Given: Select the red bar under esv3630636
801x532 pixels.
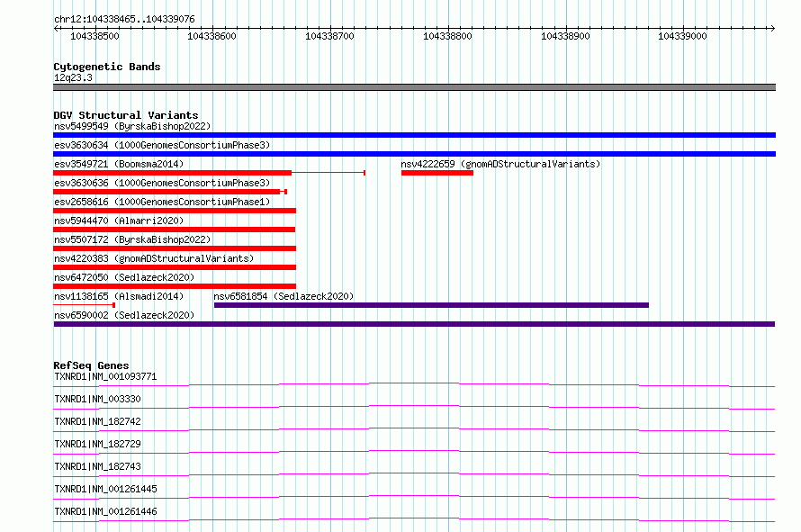Looking at the screenshot, I should coord(167,192).
